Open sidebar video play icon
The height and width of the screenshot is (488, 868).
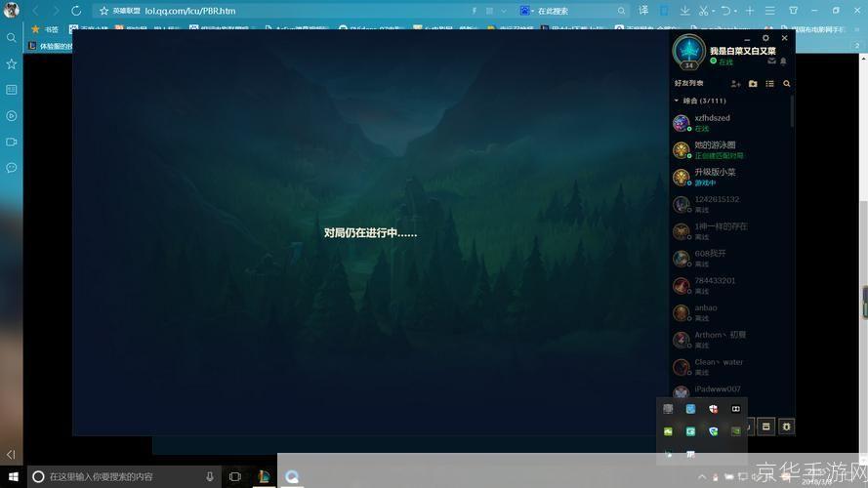(11, 115)
